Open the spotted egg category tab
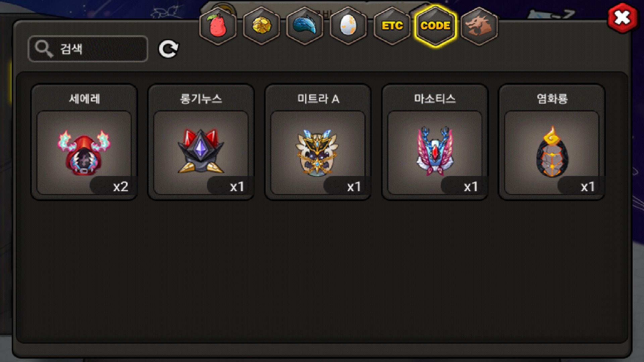 pyautogui.click(x=348, y=26)
